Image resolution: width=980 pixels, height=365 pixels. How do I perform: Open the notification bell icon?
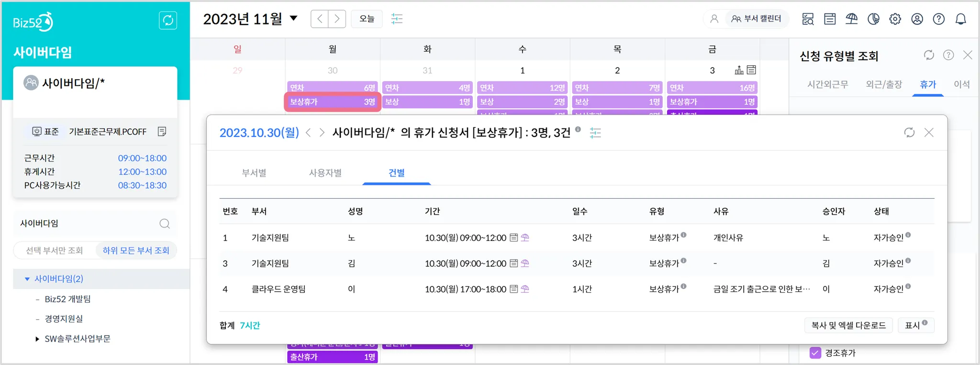coord(961,19)
